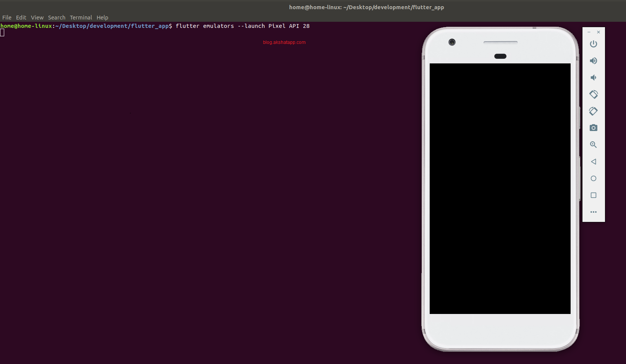Capture an emulator screenshot

point(593,128)
